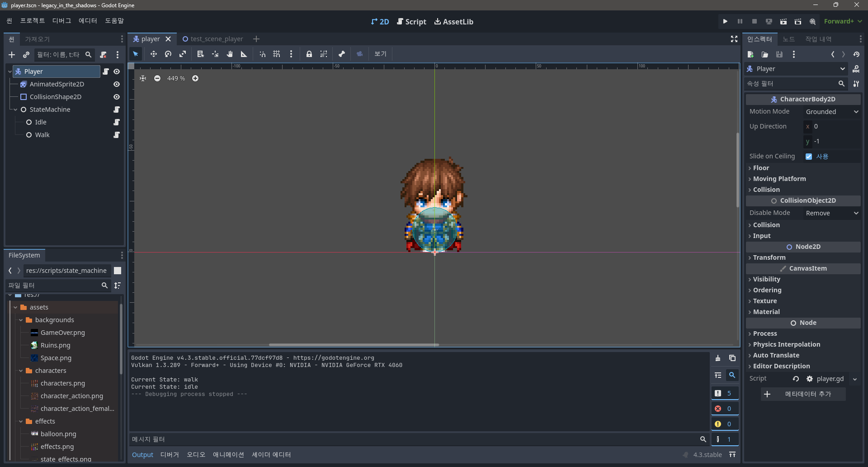Add a new node with plus icon
The width and height of the screenshot is (868, 467).
tap(12, 55)
